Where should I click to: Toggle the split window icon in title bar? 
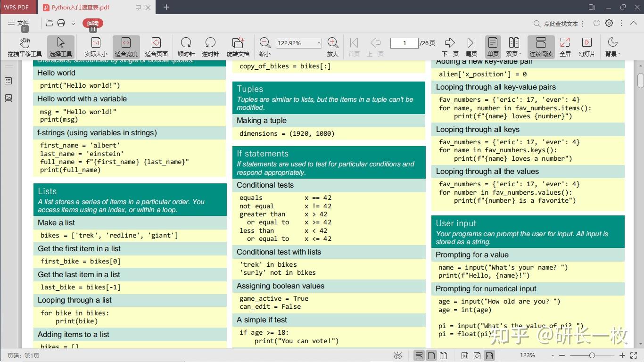(x=592, y=7)
